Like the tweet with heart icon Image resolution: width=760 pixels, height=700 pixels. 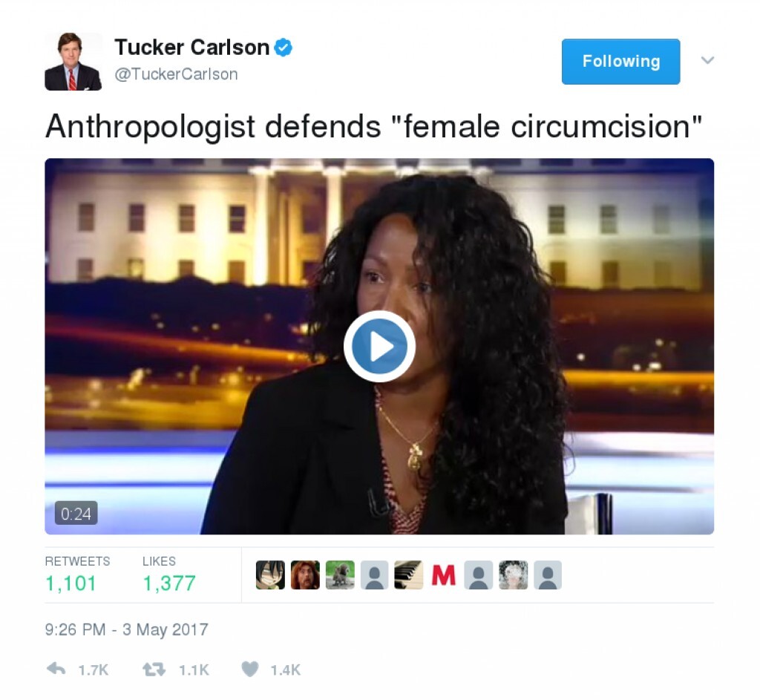250,670
